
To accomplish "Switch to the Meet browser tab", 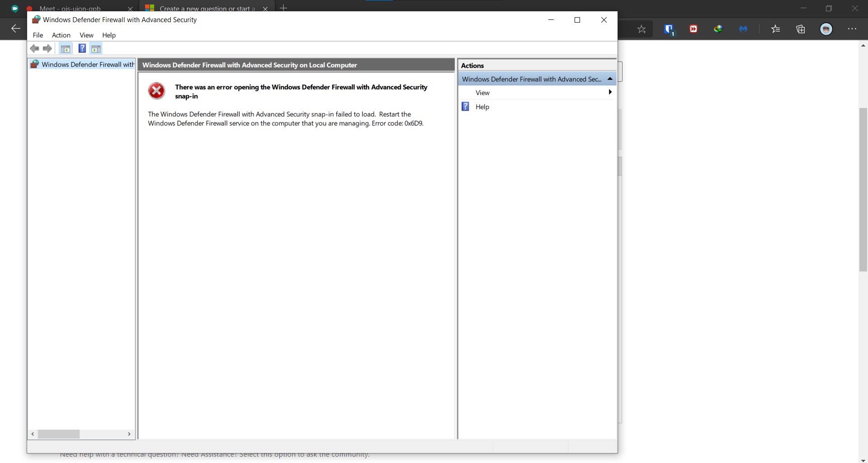I will [x=70, y=9].
